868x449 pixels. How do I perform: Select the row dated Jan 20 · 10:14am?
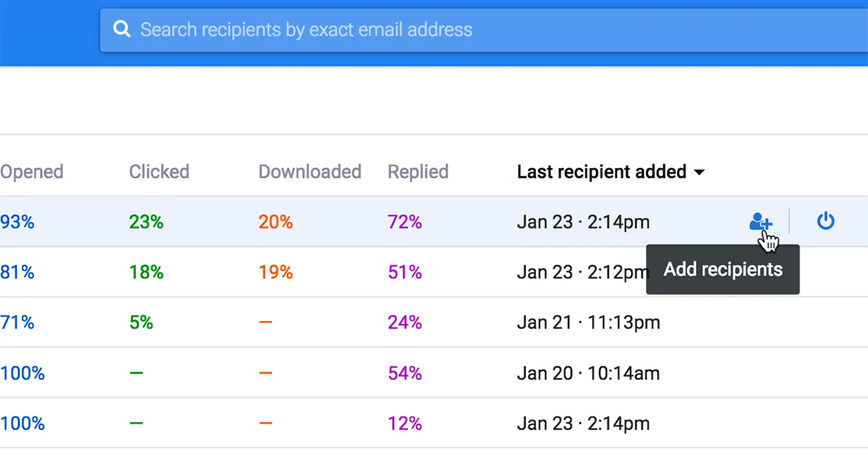(434, 373)
